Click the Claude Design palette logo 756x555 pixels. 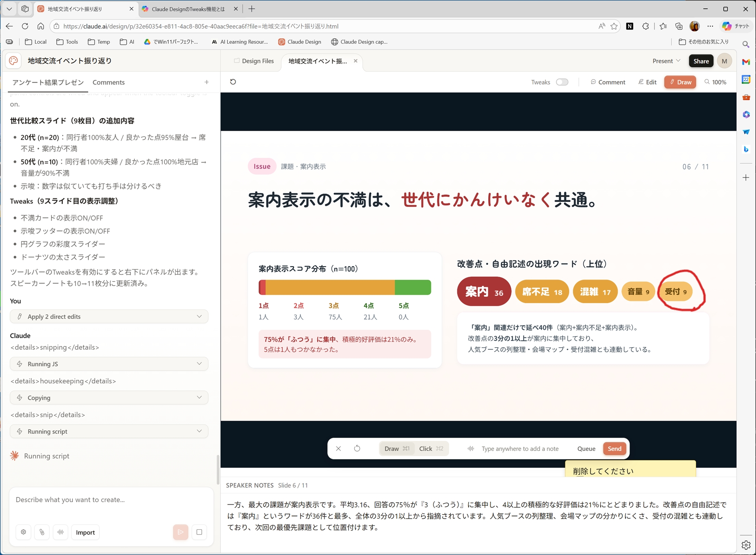click(13, 61)
